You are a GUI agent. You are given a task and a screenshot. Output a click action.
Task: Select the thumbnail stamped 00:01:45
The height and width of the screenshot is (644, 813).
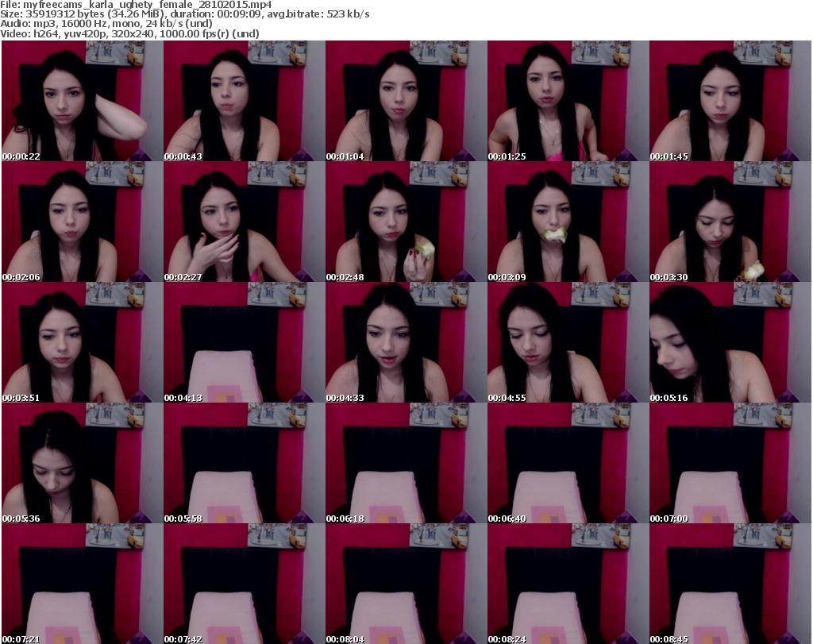tap(730, 101)
